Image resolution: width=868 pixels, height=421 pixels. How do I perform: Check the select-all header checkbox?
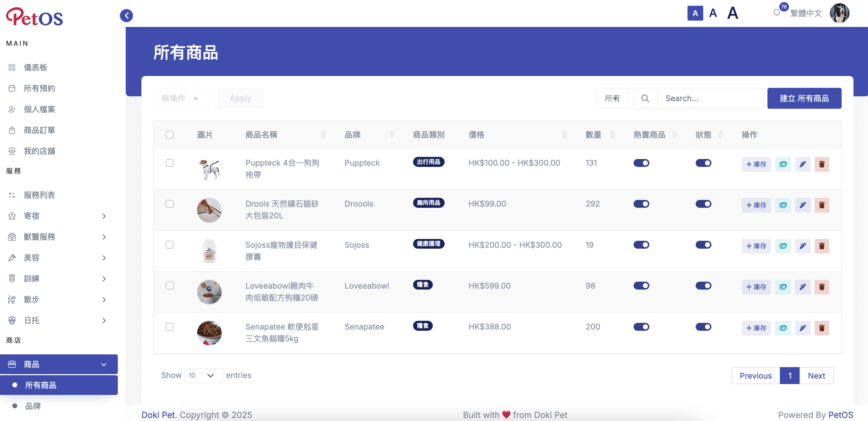pos(170,135)
